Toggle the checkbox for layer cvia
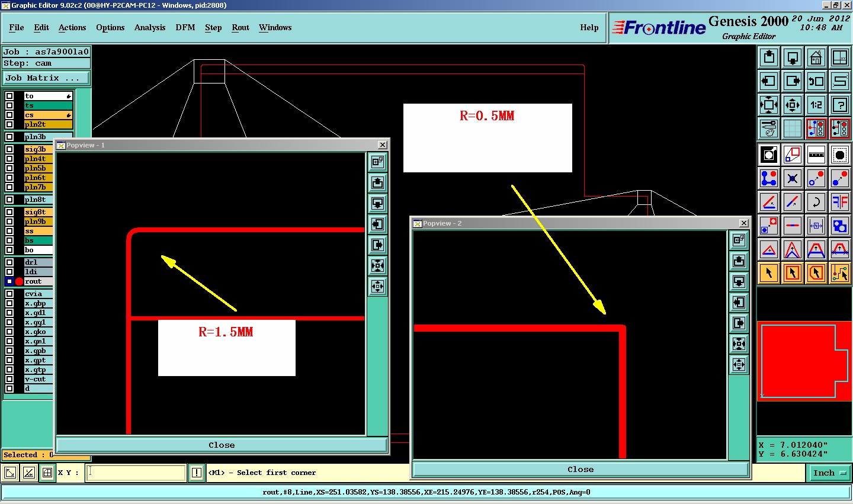The image size is (853, 504). tap(9, 294)
